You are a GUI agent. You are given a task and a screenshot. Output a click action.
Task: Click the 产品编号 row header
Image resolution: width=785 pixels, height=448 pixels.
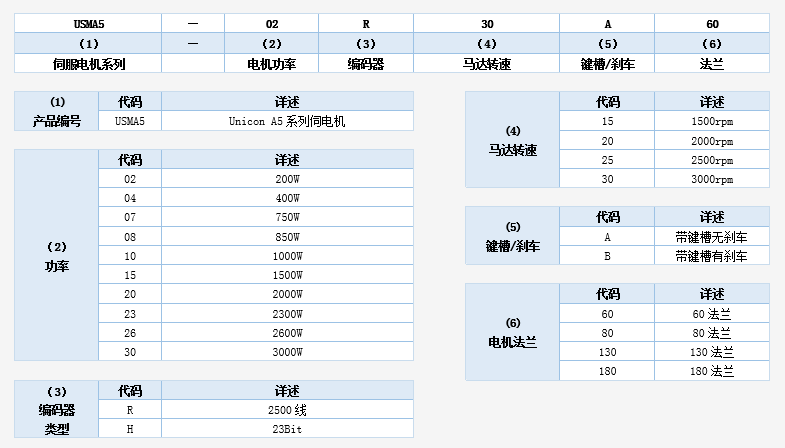click(x=57, y=121)
